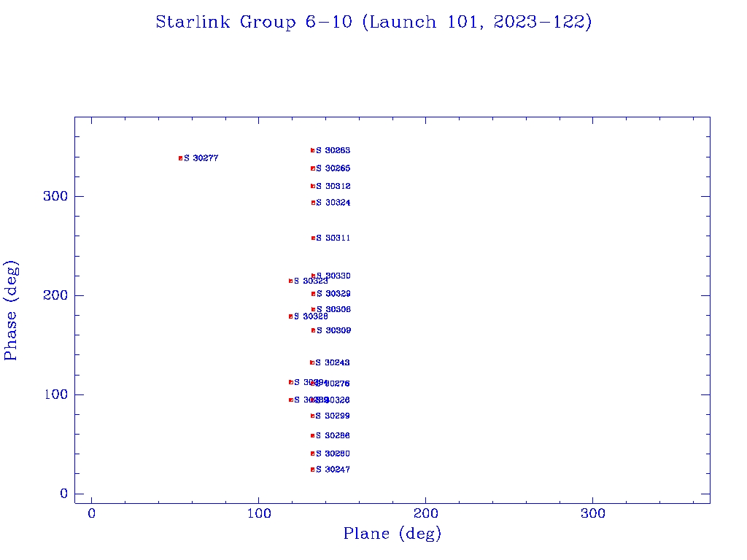Click the plot title "Starlink Group 6-10 (Launch 101, 2023-122)"
The width and height of the screenshot is (747, 560).
373,22
